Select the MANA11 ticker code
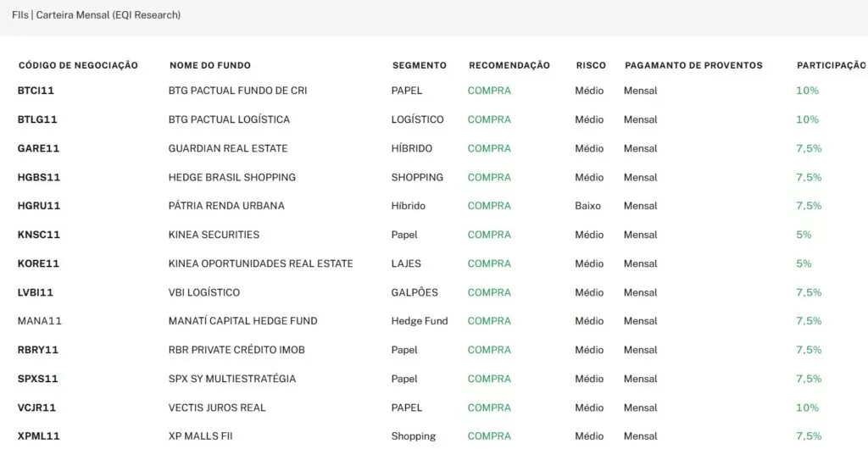This screenshot has height=449, width=868. (39, 321)
